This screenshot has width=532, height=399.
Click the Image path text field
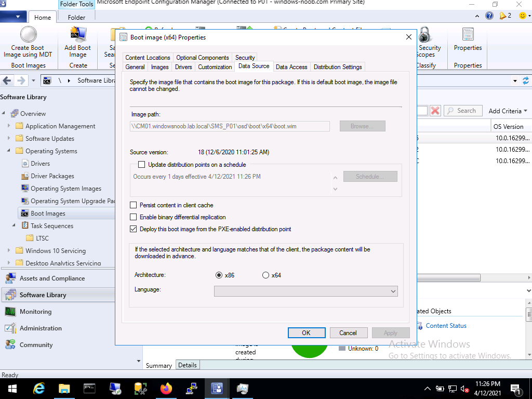click(230, 126)
